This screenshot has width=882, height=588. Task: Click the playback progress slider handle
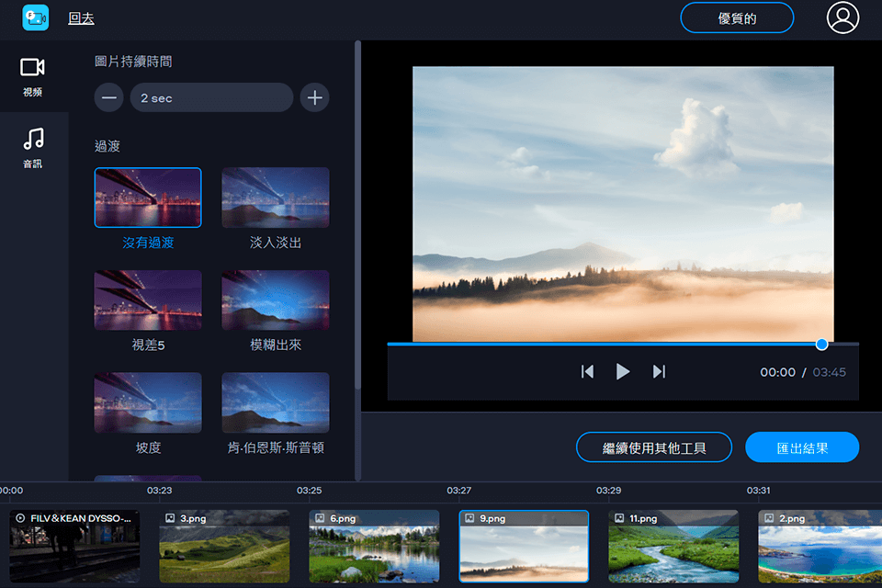[820, 344]
